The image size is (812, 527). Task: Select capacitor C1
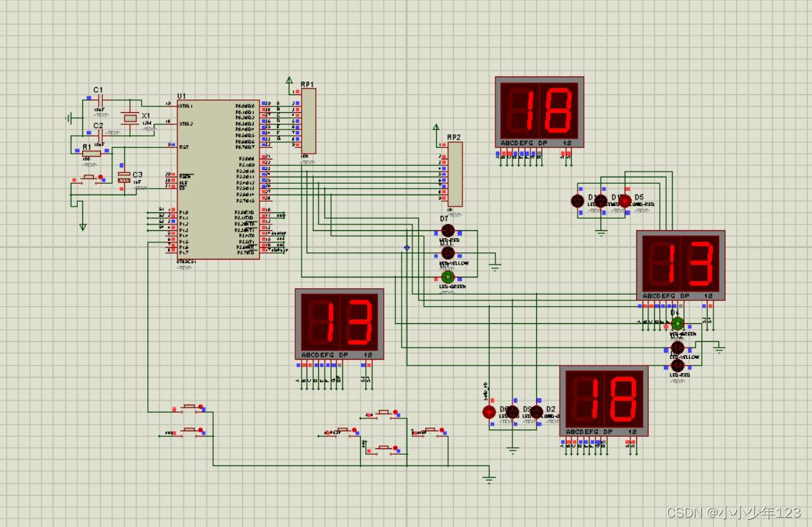(x=99, y=99)
